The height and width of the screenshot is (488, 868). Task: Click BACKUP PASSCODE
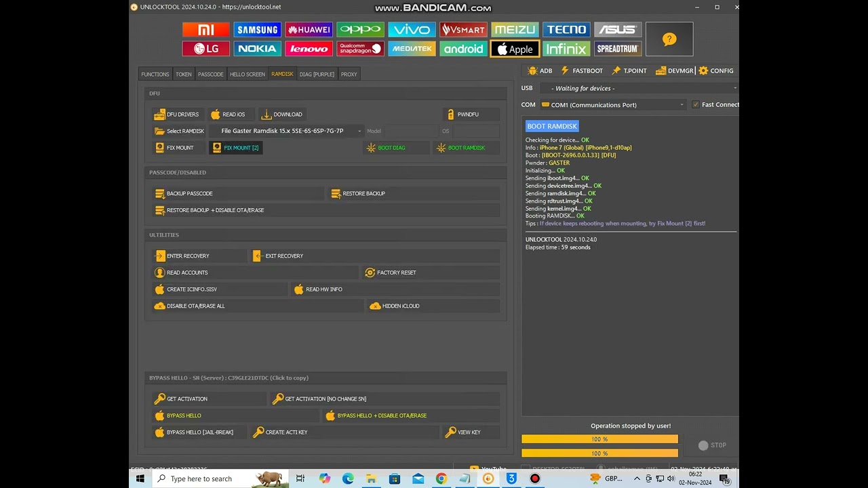(x=237, y=194)
